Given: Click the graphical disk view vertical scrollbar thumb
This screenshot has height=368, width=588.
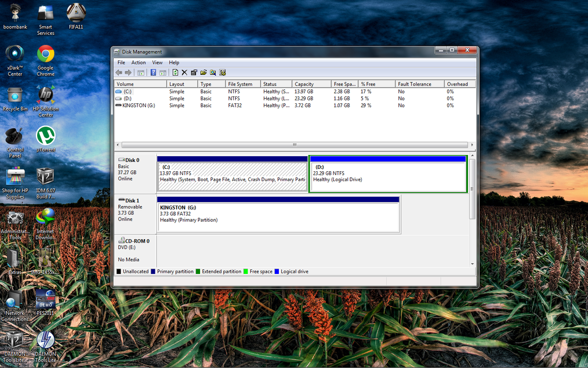Looking at the screenshot, I should tap(472, 189).
